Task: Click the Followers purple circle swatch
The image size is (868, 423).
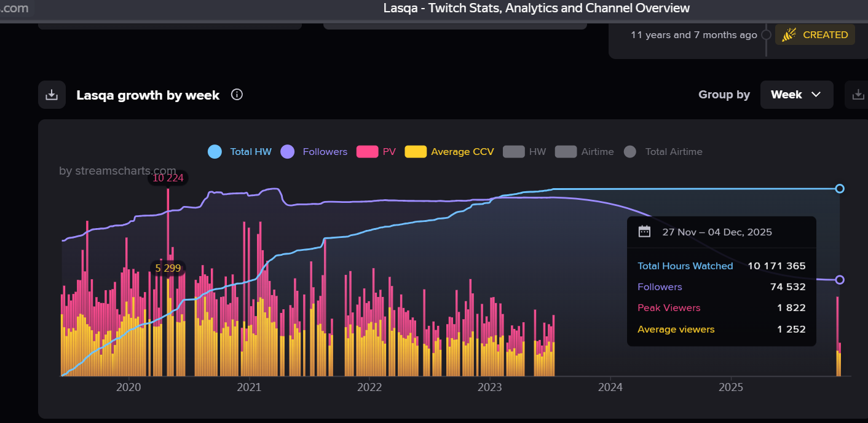Action: [288, 152]
